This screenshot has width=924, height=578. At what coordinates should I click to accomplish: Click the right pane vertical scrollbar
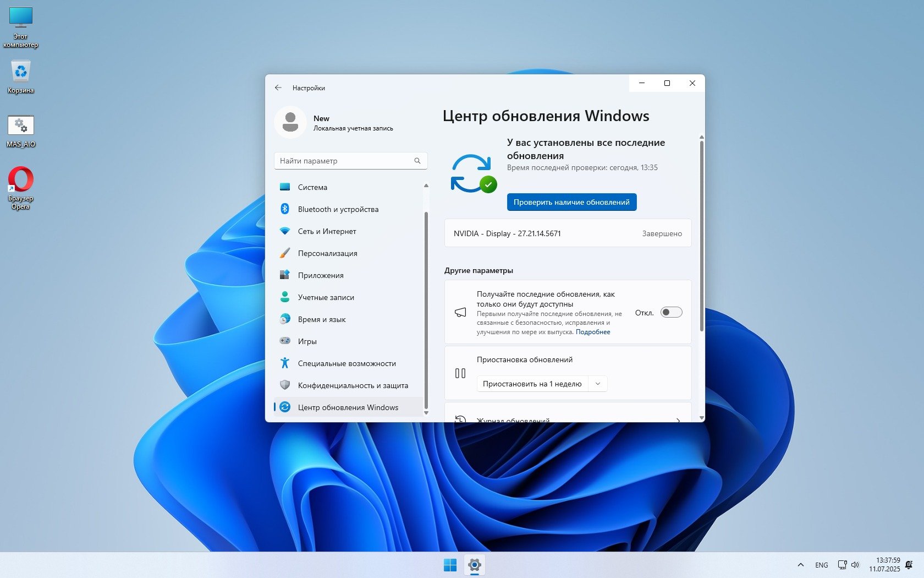(x=701, y=237)
